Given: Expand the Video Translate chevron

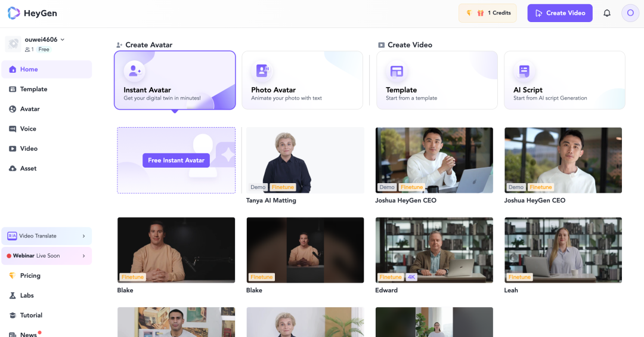Looking at the screenshot, I should point(84,236).
